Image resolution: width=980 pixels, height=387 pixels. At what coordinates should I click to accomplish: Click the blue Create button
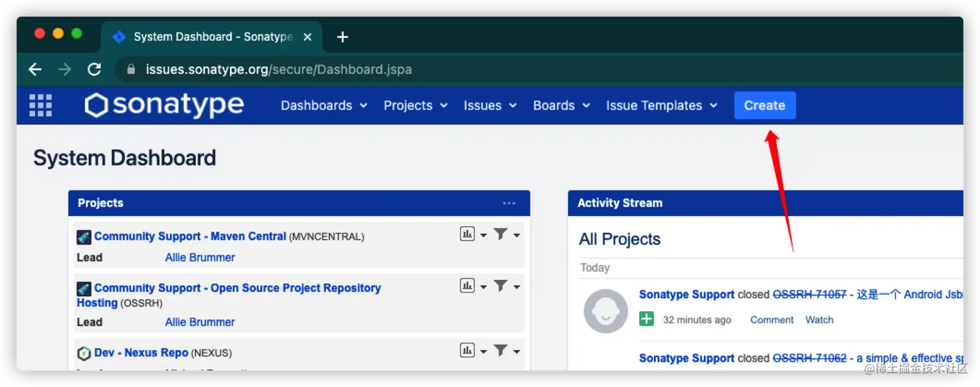(x=764, y=106)
